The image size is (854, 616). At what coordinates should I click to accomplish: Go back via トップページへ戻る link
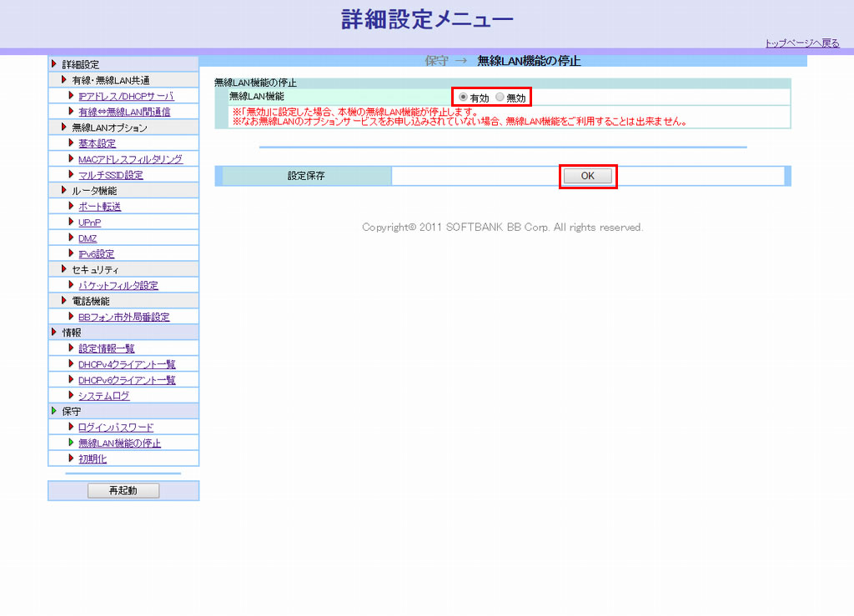coord(801,43)
